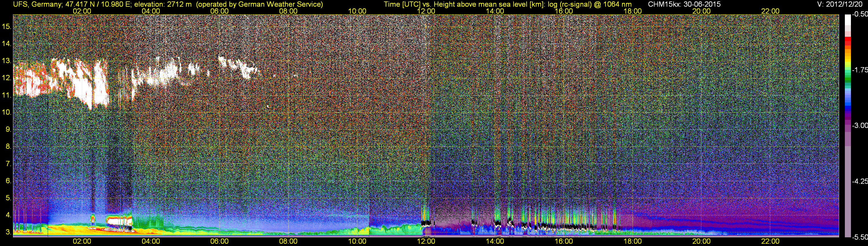This screenshot has width=868, height=246.
Task: Click the '12:00' label on the top time axis
Action: 426,11
